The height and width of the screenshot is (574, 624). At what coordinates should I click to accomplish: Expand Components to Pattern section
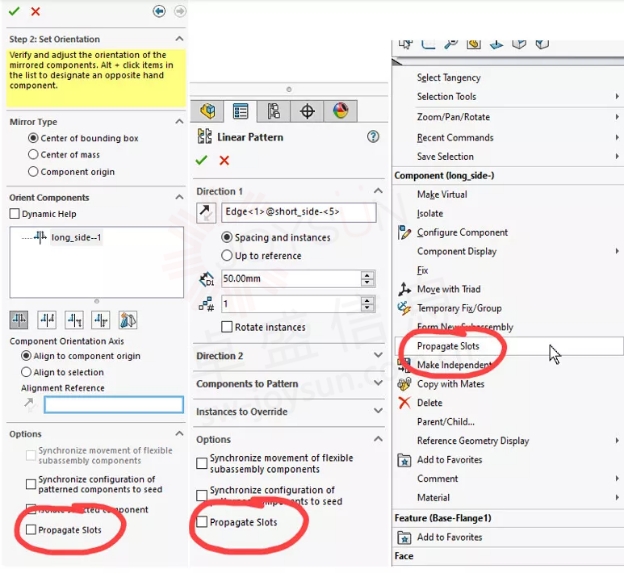[378, 383]
